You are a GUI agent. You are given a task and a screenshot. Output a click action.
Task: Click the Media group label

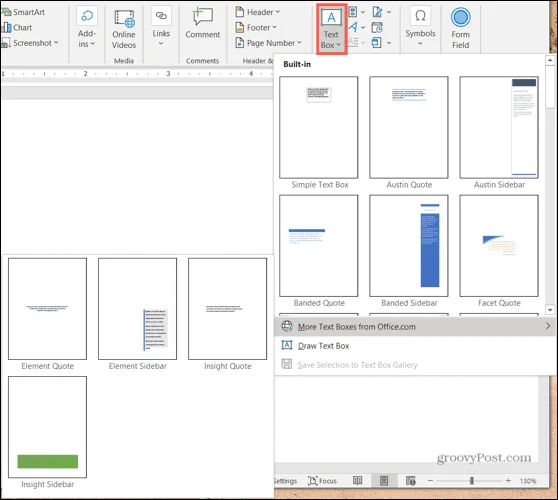pos(124,61)
